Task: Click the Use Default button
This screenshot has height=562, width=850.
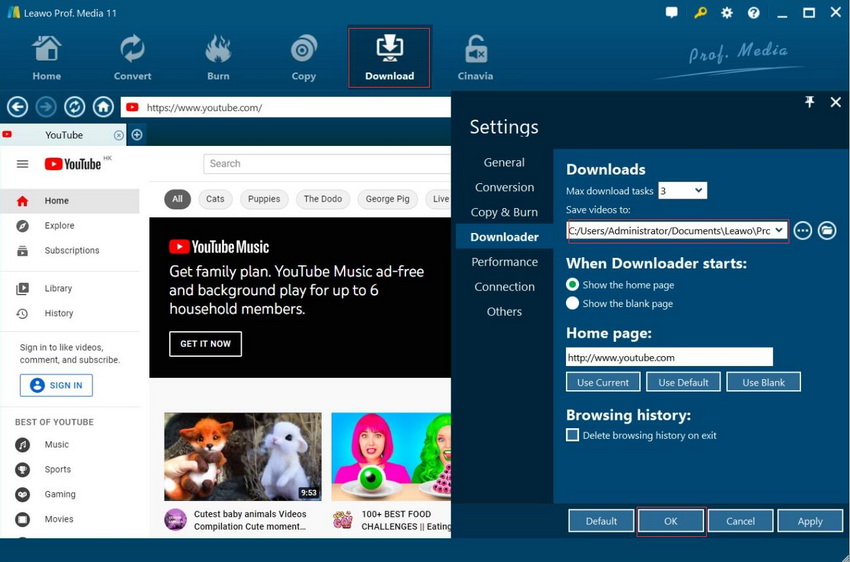Action: pyautogui.click(x=684, y=382)
